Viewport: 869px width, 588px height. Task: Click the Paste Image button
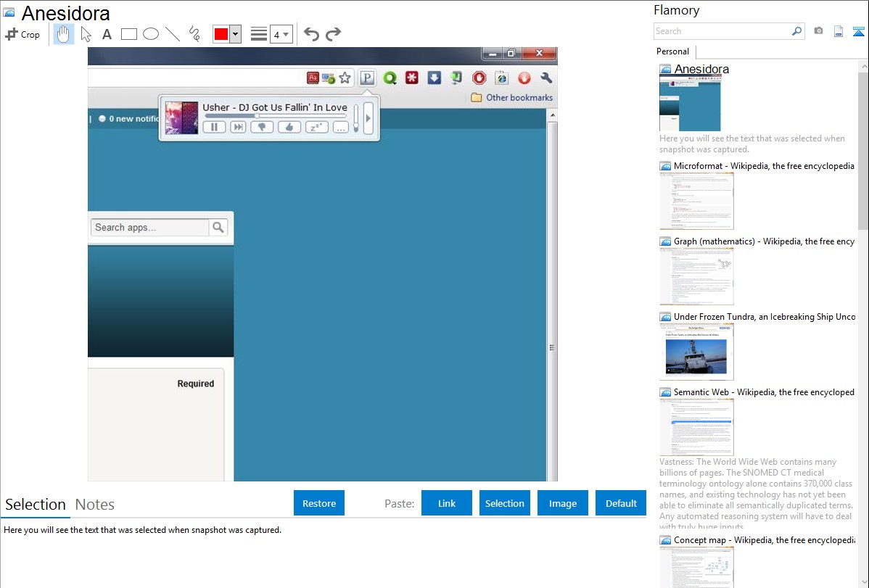(x=562, y=503)
